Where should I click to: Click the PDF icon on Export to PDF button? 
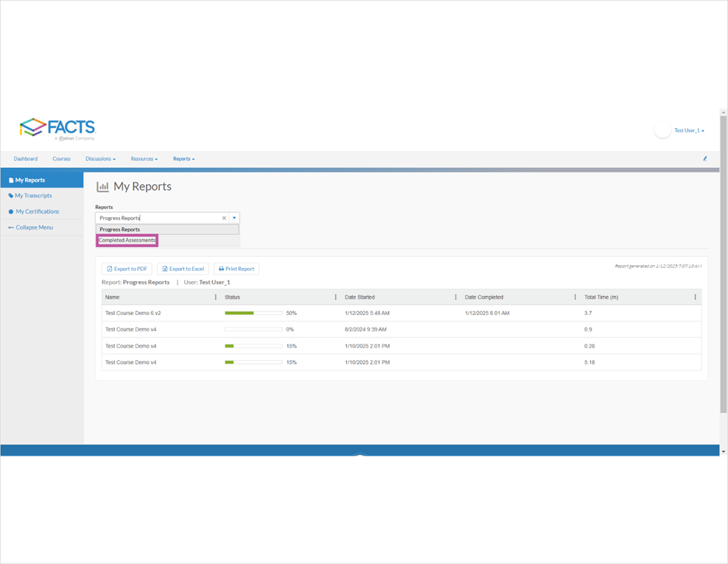click(110, 268)
